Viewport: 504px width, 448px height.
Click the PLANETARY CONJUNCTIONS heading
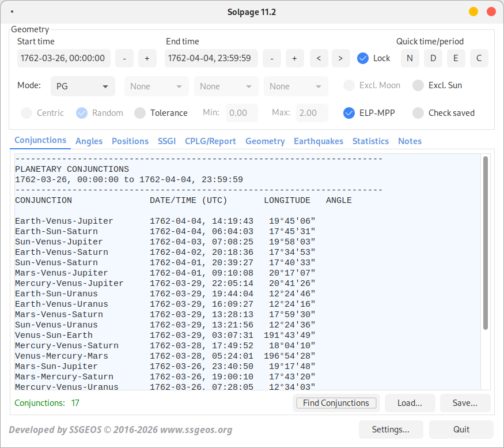click(x=72, y=170)
